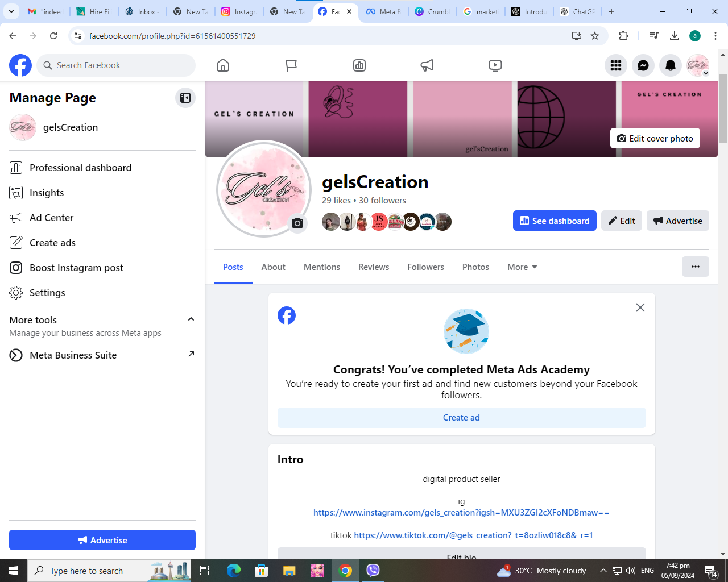Click the 30 followers text
728x582 pixels.
coord(382,201)
